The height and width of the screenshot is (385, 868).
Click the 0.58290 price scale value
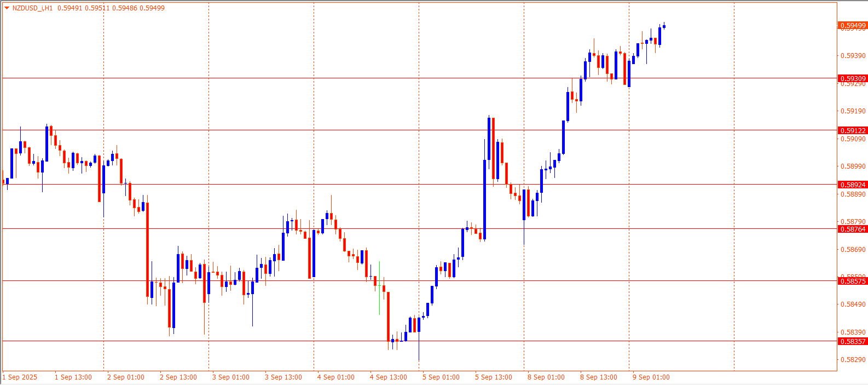[x=853, y=360]
